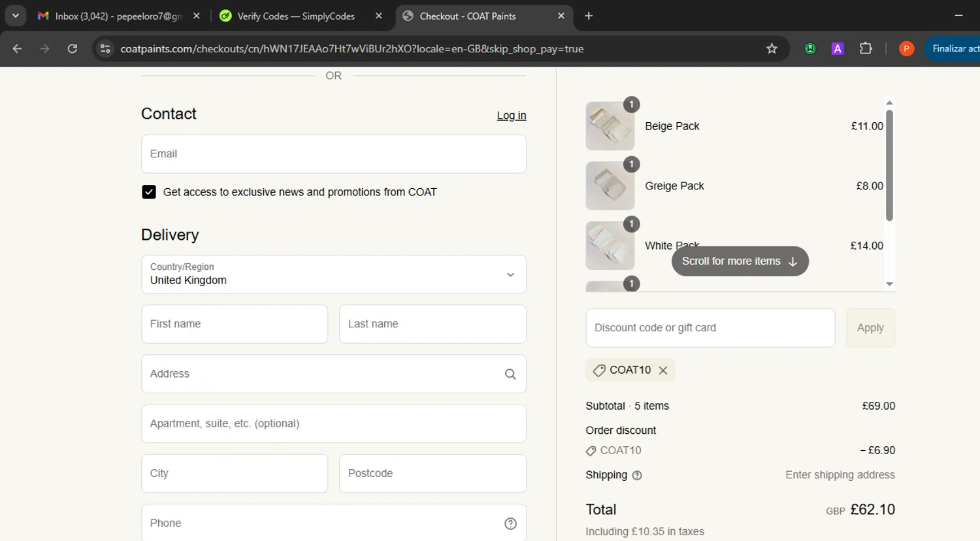Click the Greige Pack thumbnail
The height and width of the screenshot is (541, 980).
pyautogui.click(x=610, y=186)
